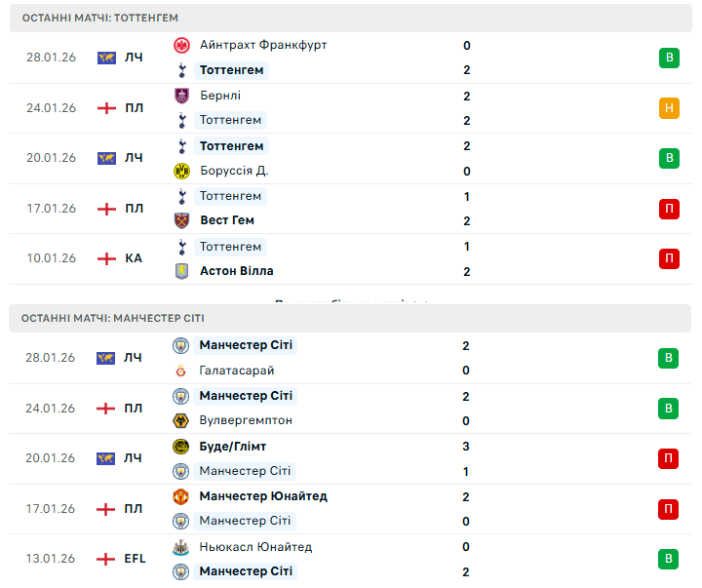Click the Manchester United club crest
This screenshot has height=588, width=702.
point(181,496)
